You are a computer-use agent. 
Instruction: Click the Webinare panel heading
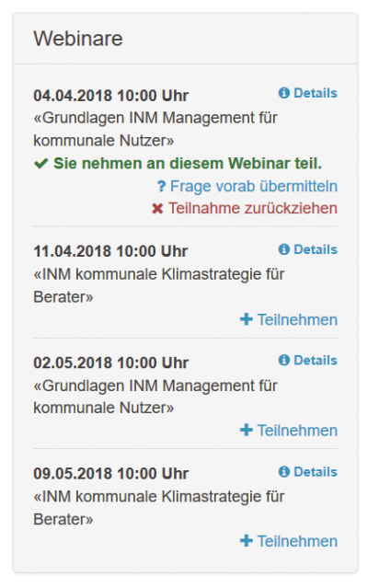click(x=78, y=39)
